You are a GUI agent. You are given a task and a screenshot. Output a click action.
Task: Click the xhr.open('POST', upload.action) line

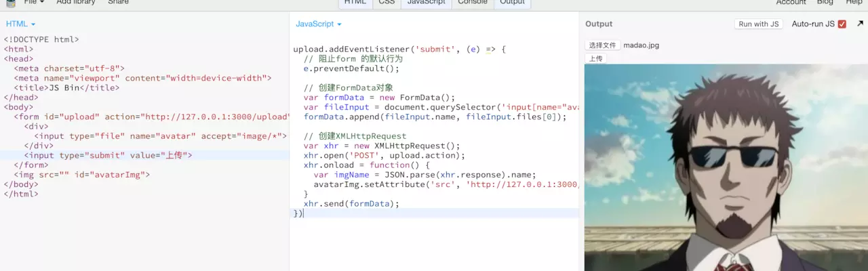click(x=384, y=155)
